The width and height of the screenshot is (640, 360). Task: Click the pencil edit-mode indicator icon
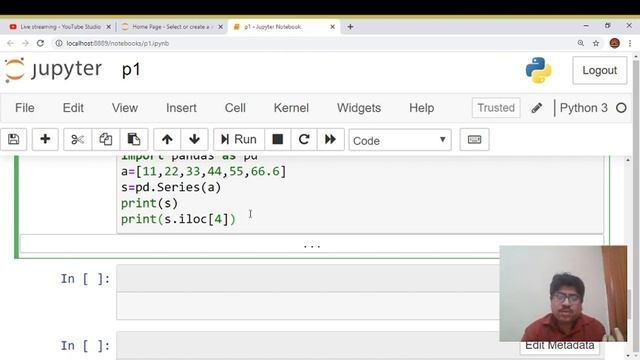point(536,108)
